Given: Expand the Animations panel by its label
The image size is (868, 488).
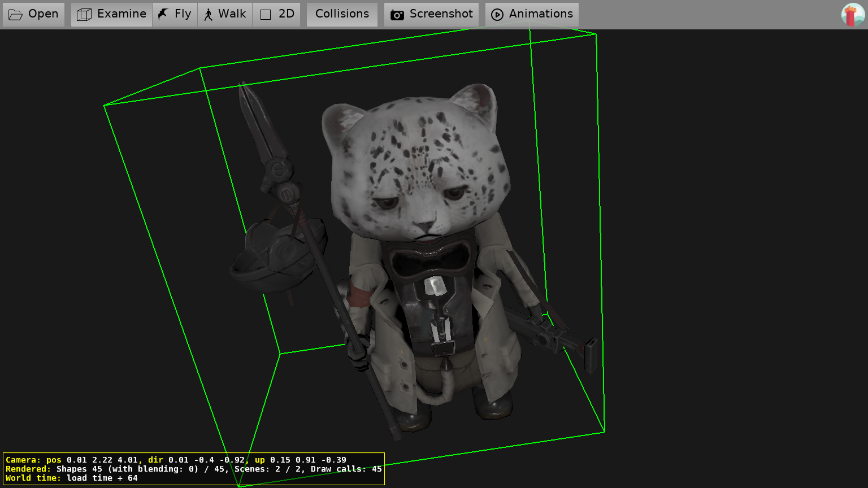Looking at the screenshot, I should point(540,14).
